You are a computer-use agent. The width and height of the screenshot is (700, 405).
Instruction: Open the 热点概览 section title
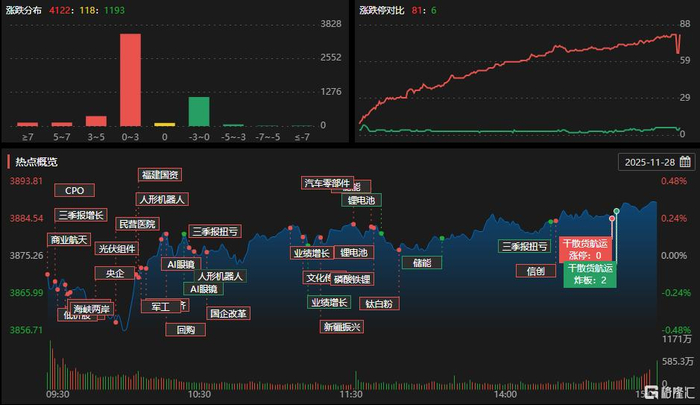tap(37, 162)
